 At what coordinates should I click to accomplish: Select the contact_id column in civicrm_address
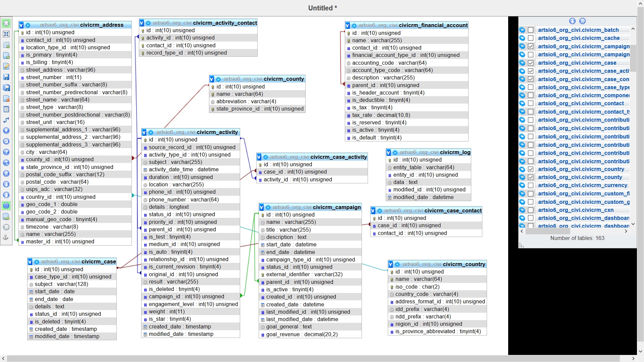click(x=75, y=40)
